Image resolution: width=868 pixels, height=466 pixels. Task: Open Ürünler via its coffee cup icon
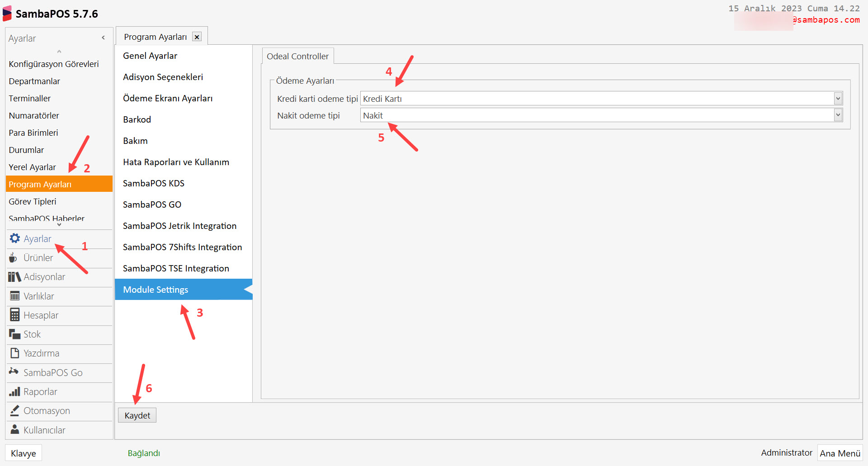(x=14, y=258)
